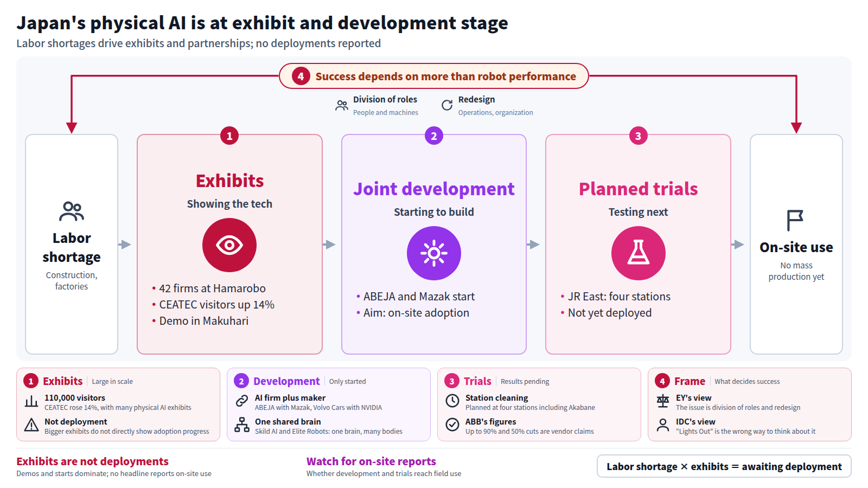Screen dimensions: 868x488
Task: Click the warning triangle beside Not deployment
Action: tap(31, 425)
